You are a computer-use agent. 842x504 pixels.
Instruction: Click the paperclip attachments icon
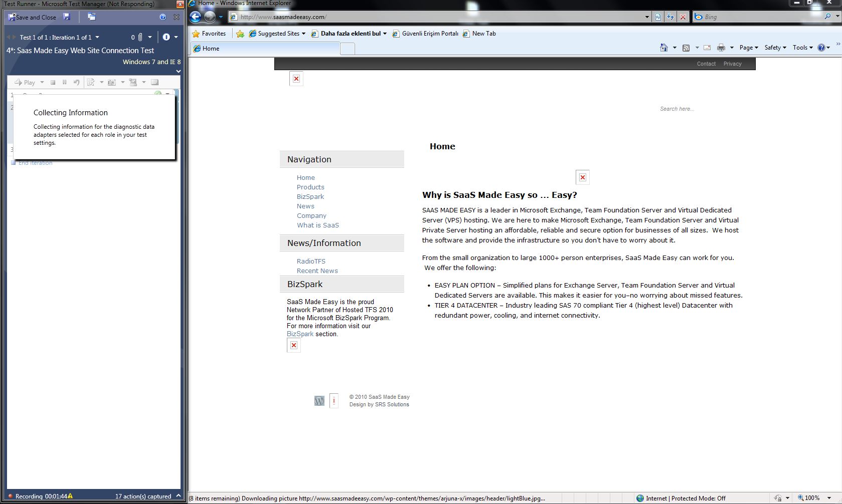pos(140,37)
